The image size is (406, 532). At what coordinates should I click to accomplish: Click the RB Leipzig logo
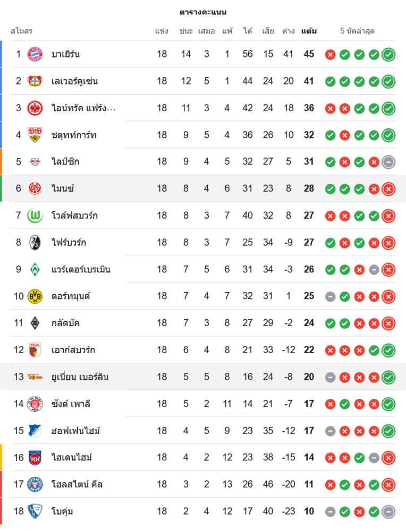click(x=35, y=162)
